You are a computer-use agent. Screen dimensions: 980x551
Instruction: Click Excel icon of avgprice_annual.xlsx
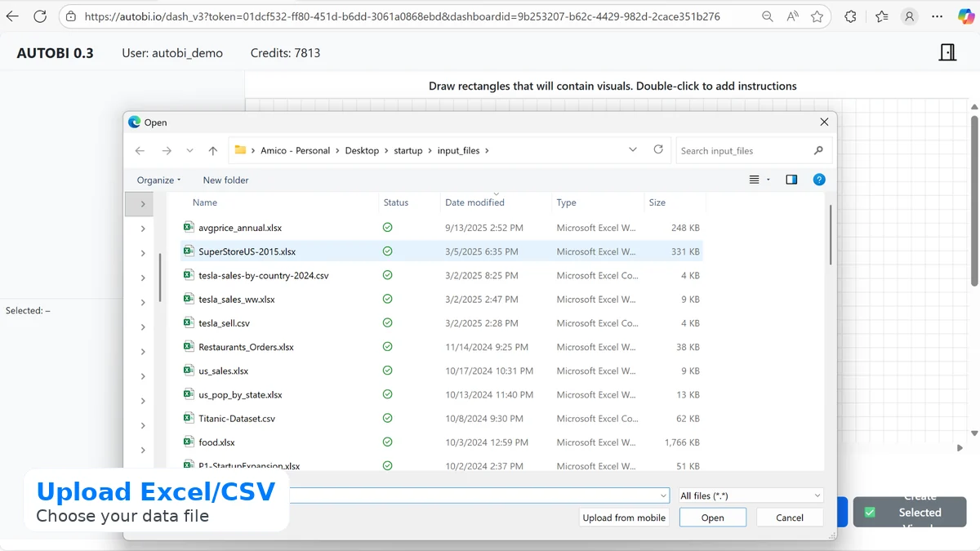click(188, 228)
